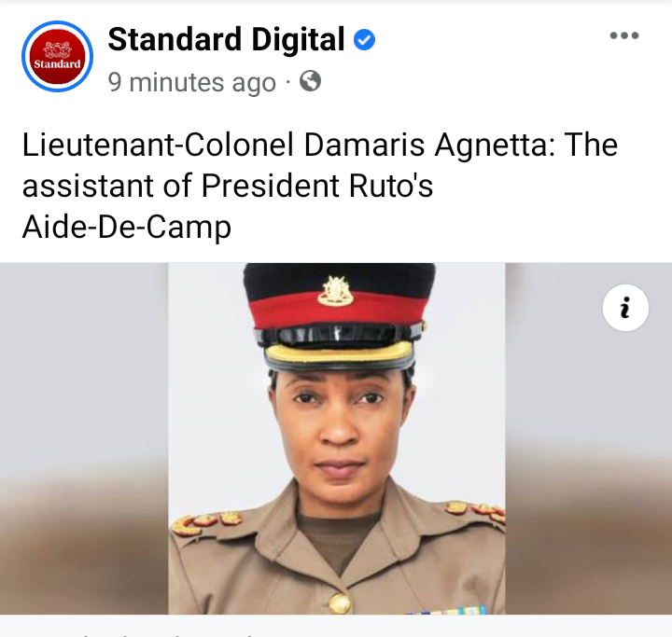Visit the Standard Digital page name
This screenshot has height=637, width=672.
[x=226, y=39]
